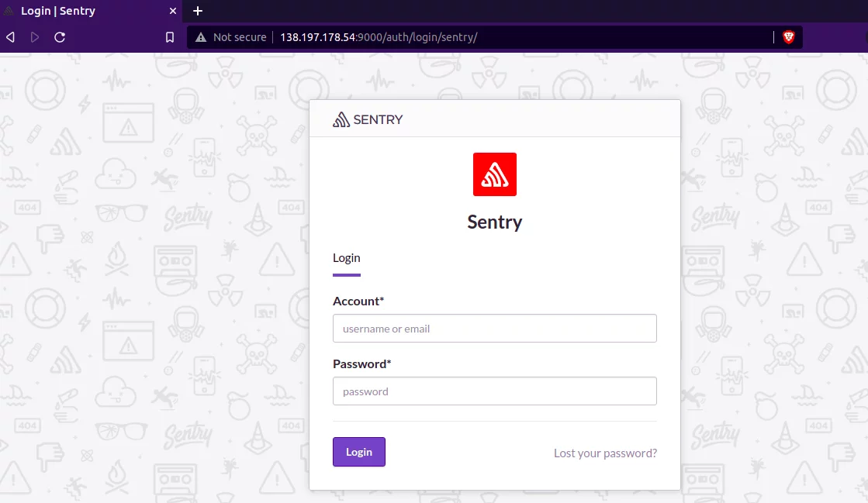
Task: Click the Sentry organization heading
Action: pyautogui.click(x=494, y=222)
